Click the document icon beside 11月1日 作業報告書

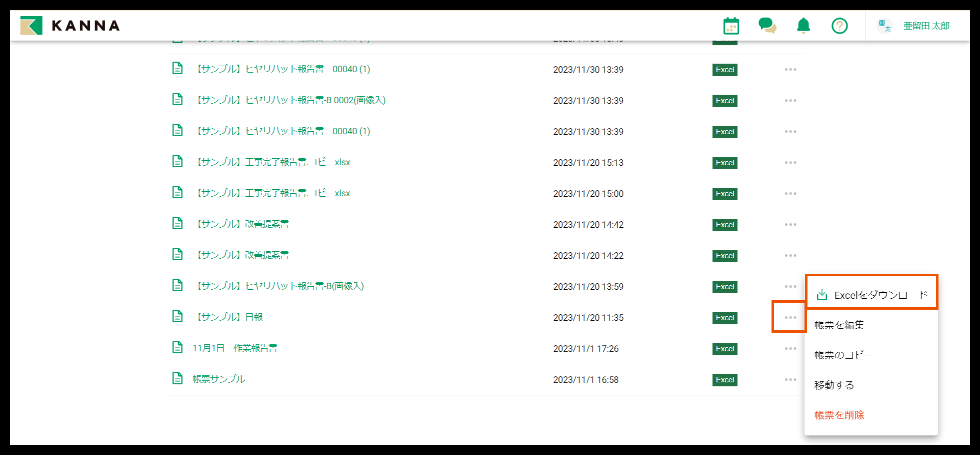177,348
